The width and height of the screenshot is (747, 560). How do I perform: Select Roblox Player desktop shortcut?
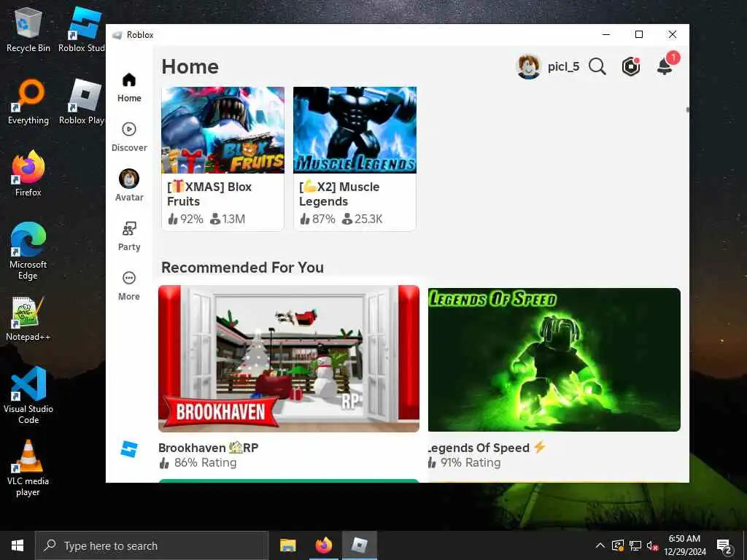82,102
